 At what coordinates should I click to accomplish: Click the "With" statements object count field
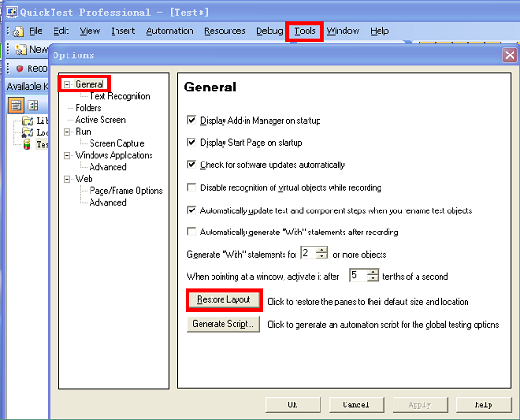click(x=308, y=253)
